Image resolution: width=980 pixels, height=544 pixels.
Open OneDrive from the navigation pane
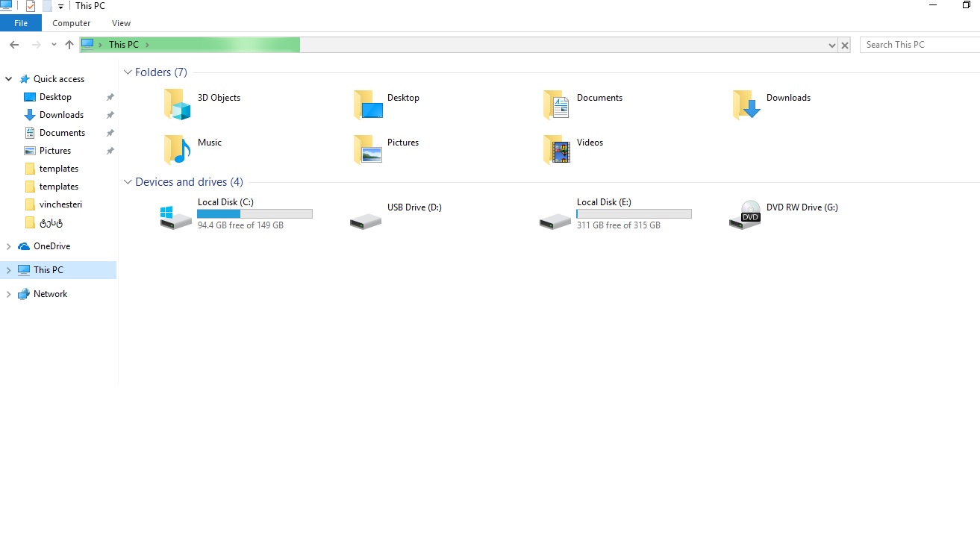(52, 246)
